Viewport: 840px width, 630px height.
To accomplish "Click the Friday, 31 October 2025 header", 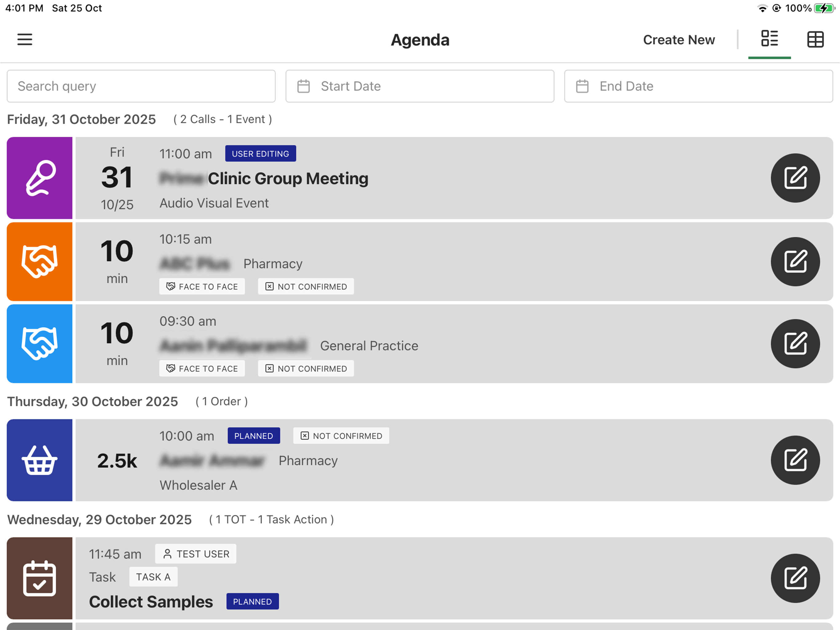I will coord(81,119).
